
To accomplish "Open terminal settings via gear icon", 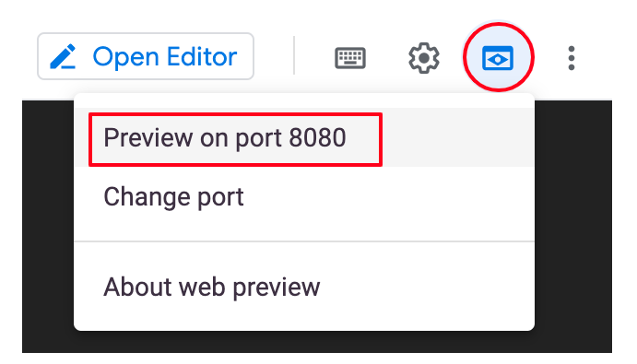I will (x=424, y=58).
